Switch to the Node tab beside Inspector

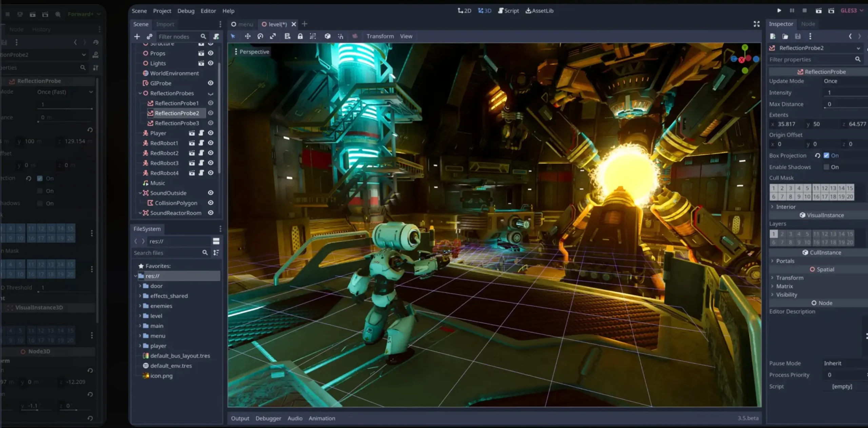pos(808,24)
